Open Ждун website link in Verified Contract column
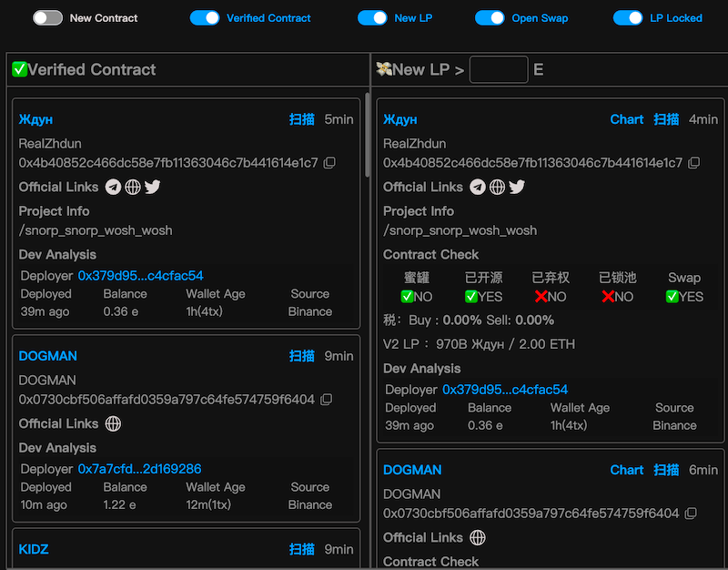Screen dimensions: 728x570 click(133, 187)
